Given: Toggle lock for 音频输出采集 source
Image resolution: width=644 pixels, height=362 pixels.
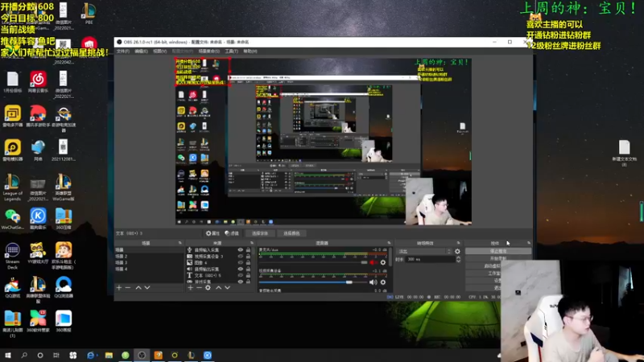Looking at the screenshot, I should tap(248, 269).
